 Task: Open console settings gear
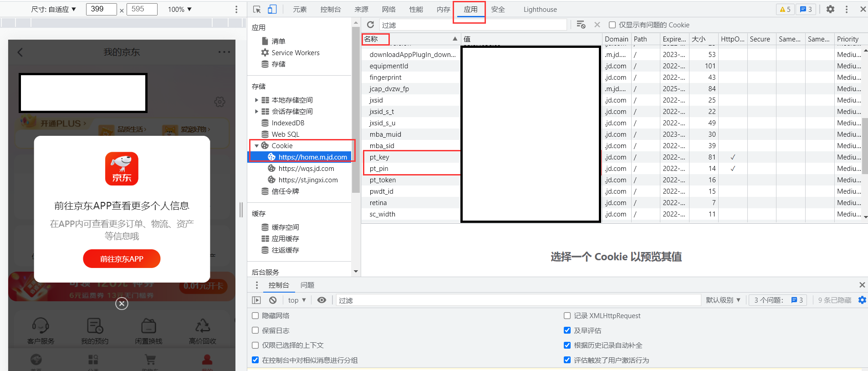pos(862,300)
